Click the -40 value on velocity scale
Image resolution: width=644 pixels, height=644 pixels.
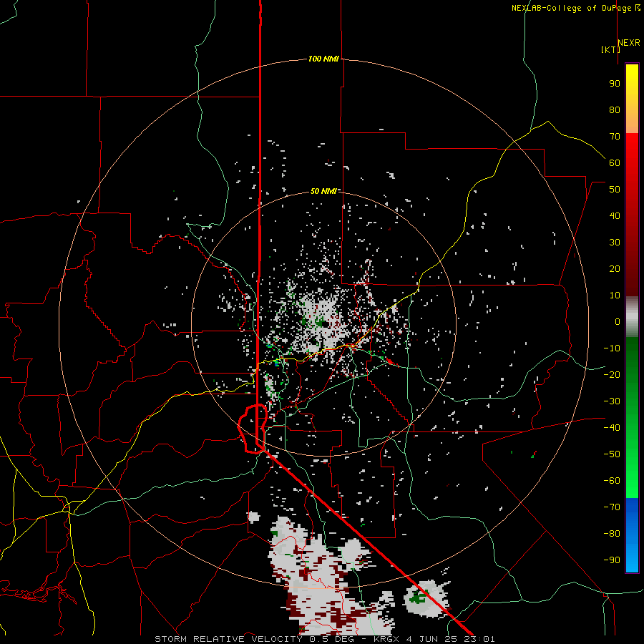coord(612,428)
